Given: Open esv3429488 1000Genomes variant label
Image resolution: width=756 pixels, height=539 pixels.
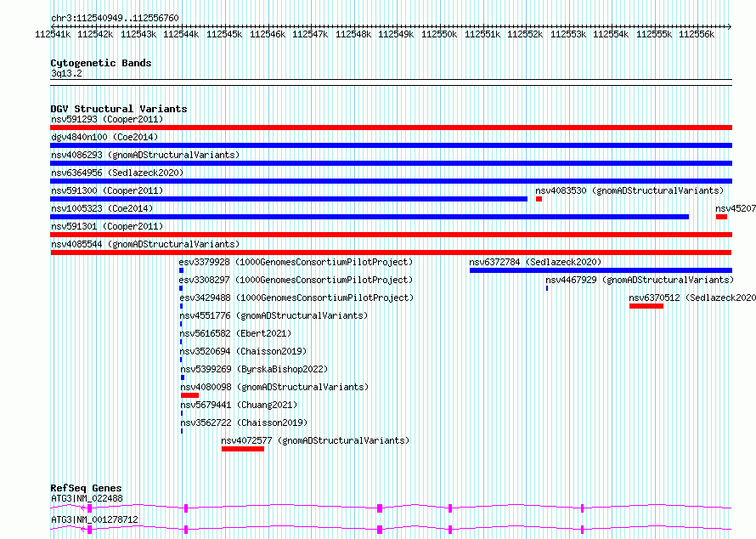Looking at the screenshot, I should click(x=296, y=298).
